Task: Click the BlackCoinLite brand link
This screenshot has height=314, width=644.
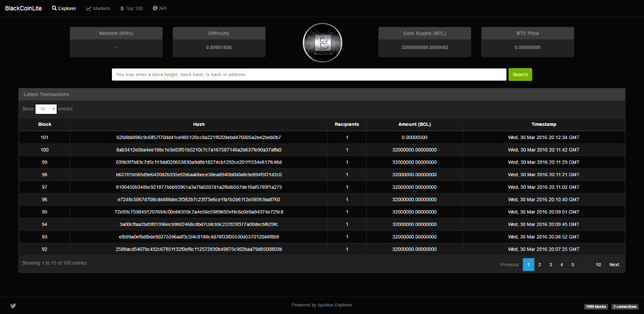Action: click(23, 8)
